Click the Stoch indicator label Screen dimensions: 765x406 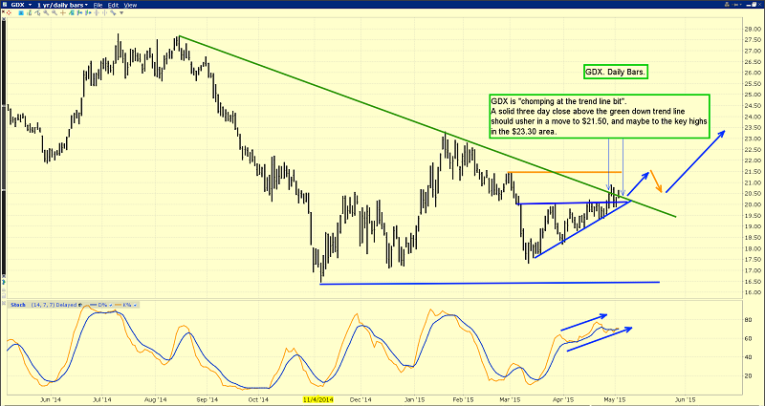(18, 305)
